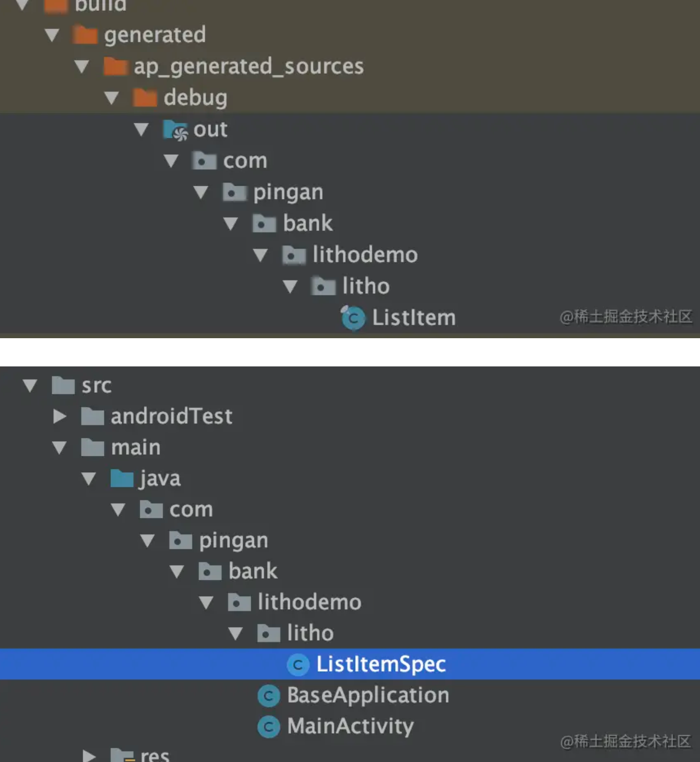
Task: Click the orange debug folder icon
Action: pyautogui.click(x=144, y=98)
